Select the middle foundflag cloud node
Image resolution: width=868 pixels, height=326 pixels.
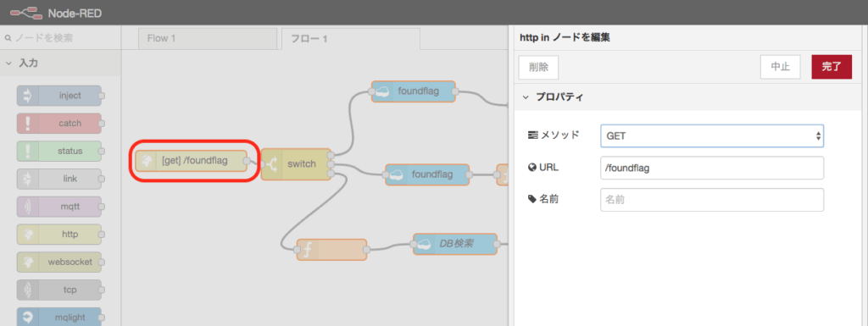(x=427, y=174)
